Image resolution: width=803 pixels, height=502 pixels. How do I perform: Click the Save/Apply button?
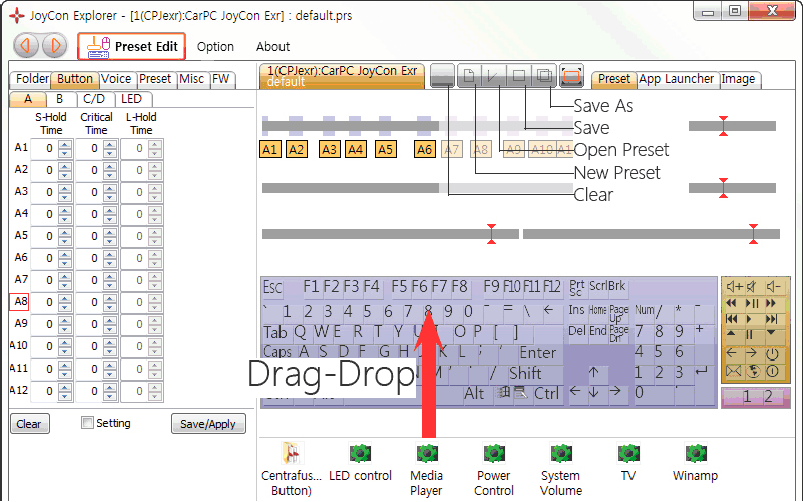click(x=208, y=424)
